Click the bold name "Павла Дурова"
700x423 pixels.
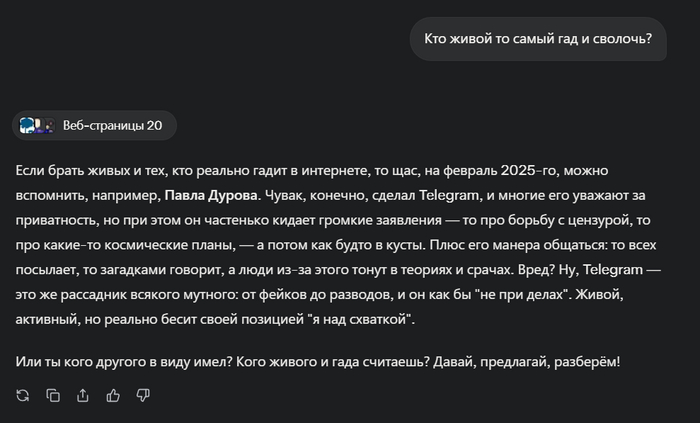pyautogui.click(x=208, y=193)
